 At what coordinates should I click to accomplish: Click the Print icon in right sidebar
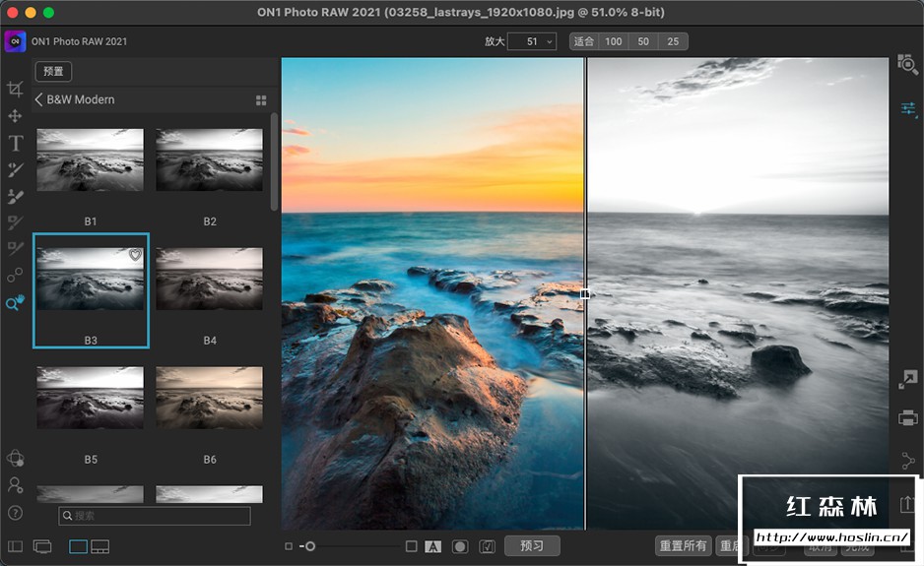point(907,418)
